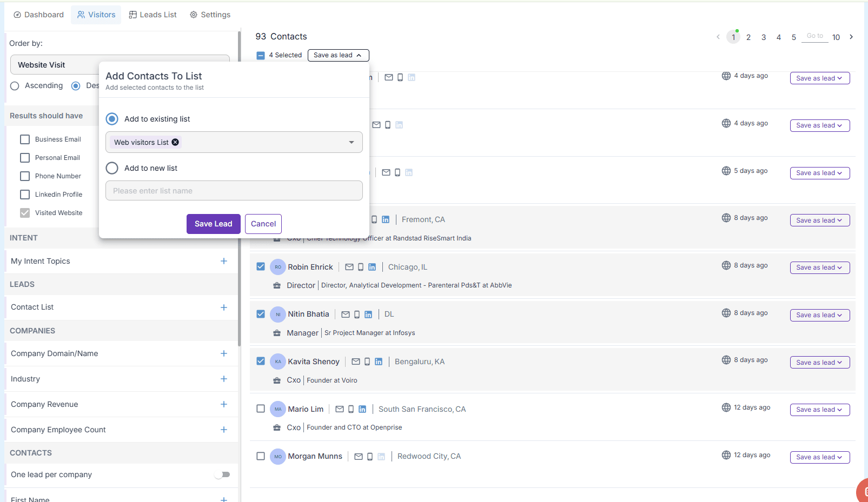Remove Web visitors List chip
This screenshot has height=502, width=868.
175,142
